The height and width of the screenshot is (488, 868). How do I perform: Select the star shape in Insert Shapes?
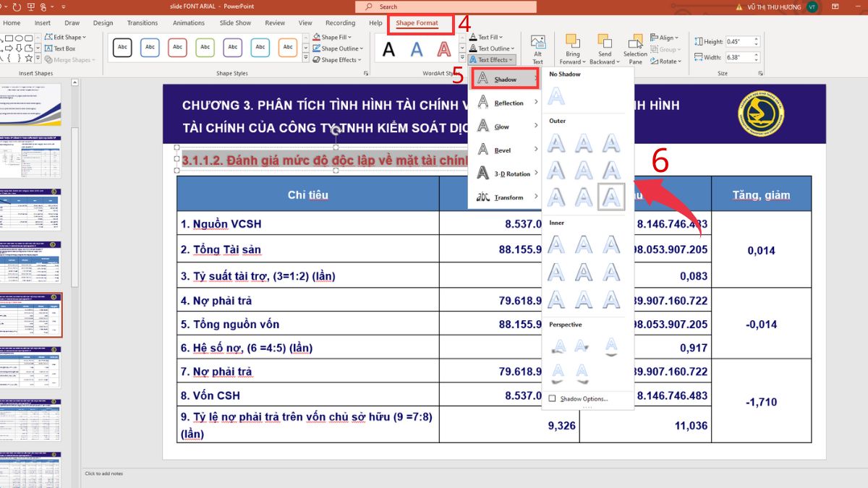pos(29,59)
